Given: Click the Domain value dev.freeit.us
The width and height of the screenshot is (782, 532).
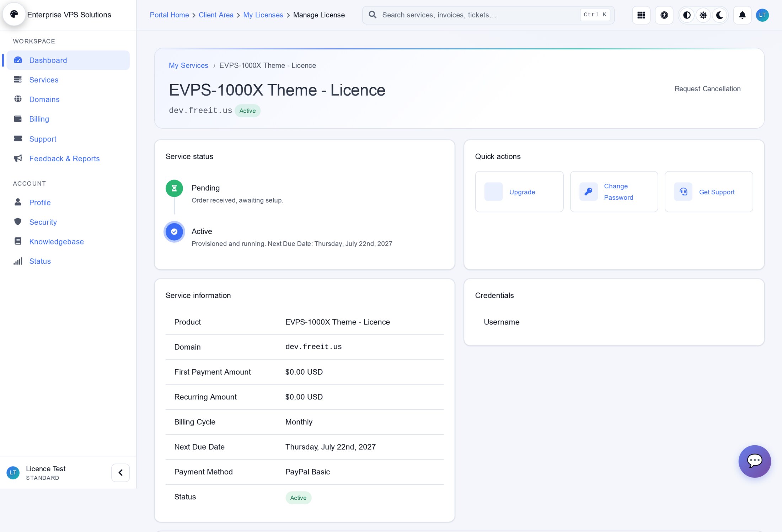Looking at the screenshot, I should coord(313,347).
